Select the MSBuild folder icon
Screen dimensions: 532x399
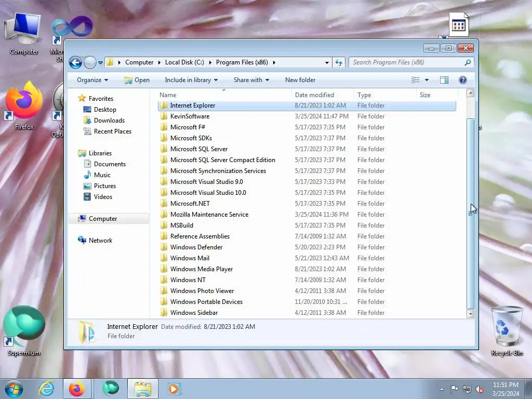(x=164, y=225)
